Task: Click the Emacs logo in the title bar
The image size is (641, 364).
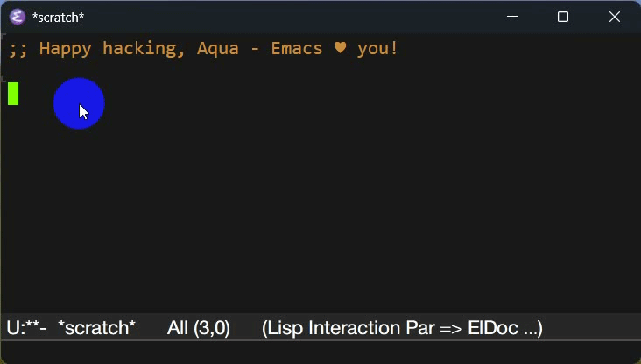Action: [18, 17]
